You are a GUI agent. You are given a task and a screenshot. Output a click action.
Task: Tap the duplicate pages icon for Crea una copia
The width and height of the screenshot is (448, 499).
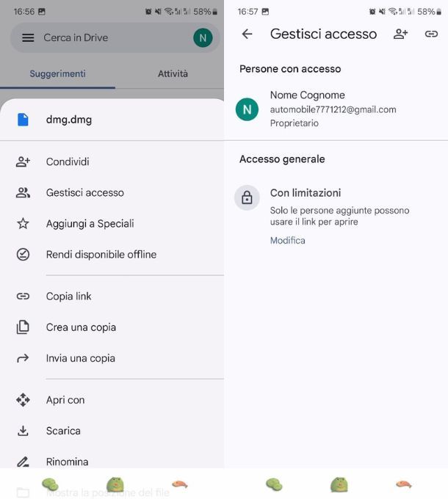(23, 327)
